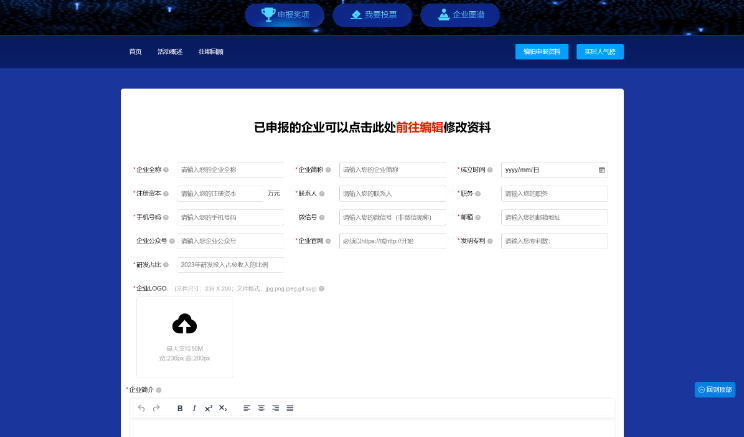The height and width of the screenshot is (437, 744).
Task: Click the redo arrow in the editor toolbar
Action: (x=157, y=408)
